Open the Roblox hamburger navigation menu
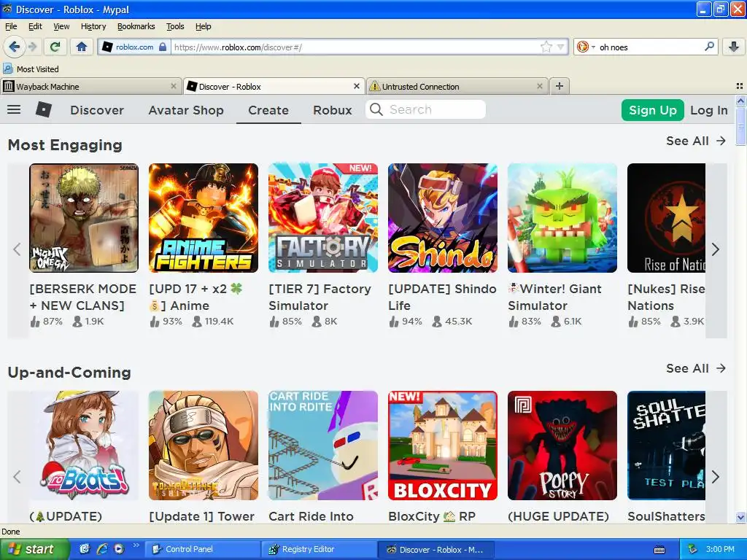Image resolution: width=747 pixels, height=560 pixels. click(x=14, y=109)
